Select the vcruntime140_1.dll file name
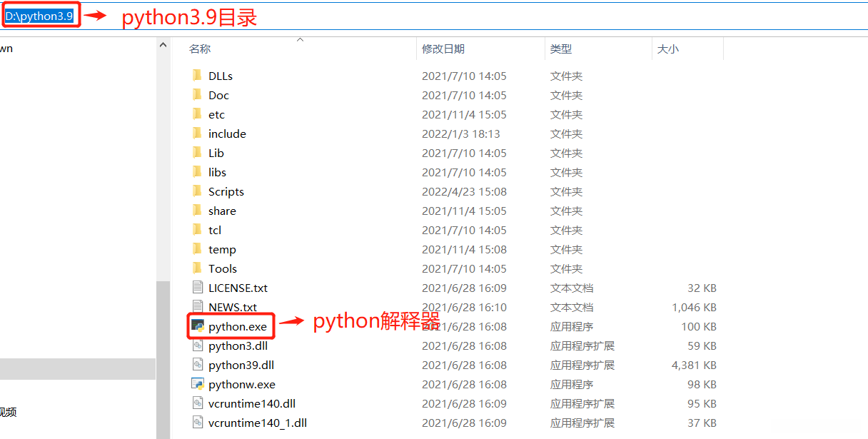The width and height of the screenshot is (868, 439). click(258, 423)
